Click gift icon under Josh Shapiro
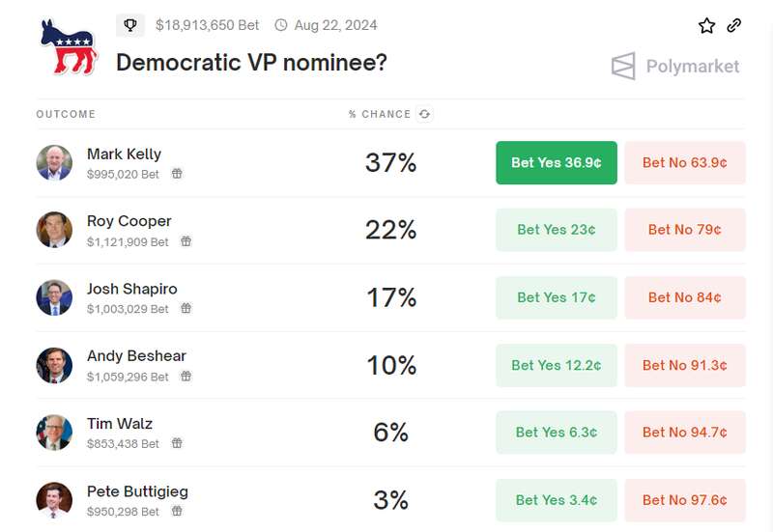This screenshot has height=532, width=773. pos(186,309)
